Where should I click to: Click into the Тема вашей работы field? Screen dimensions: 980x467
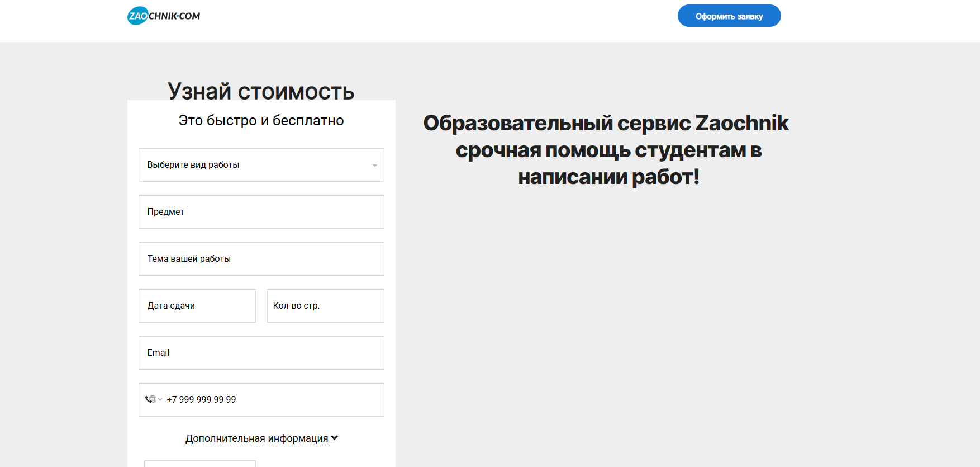point(261,259)
